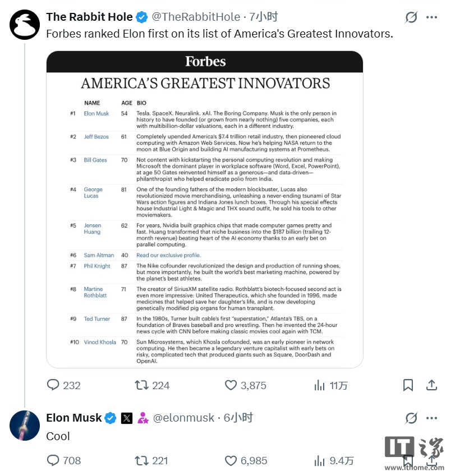The width and height of the screenshot is (451, 476).
Task: Open Grok icon on Rabbit Hole post
Action: [x=411, y=17]
